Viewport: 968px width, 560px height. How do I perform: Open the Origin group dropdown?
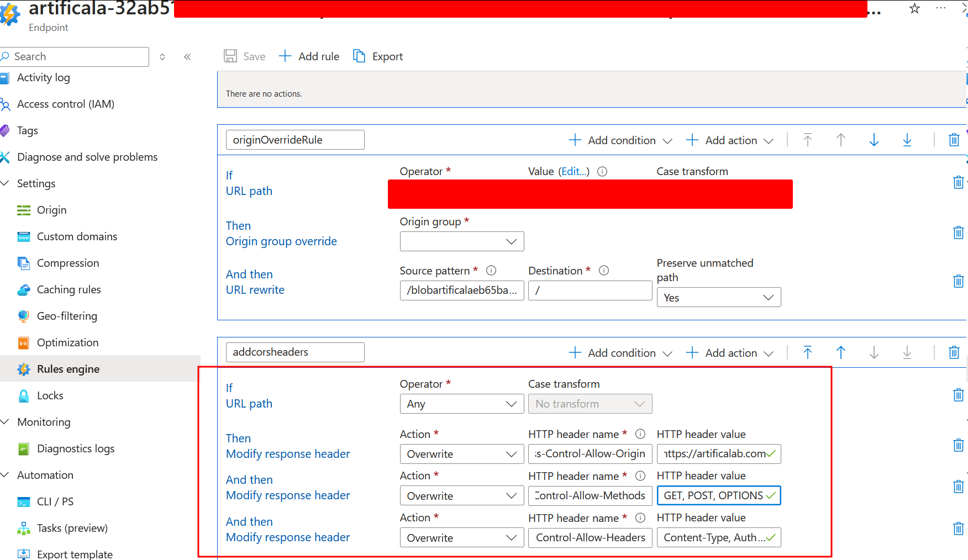click(x=462, y=241)
